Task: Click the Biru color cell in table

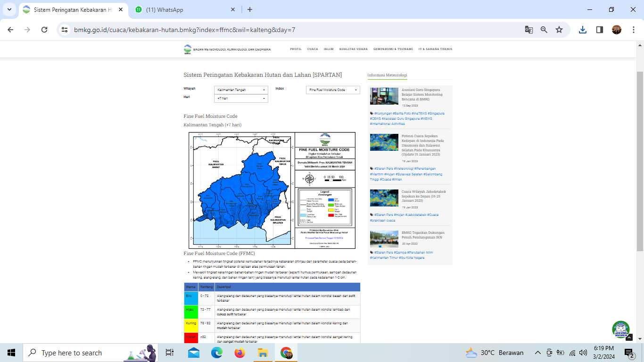Action: (x=191, y=298)
